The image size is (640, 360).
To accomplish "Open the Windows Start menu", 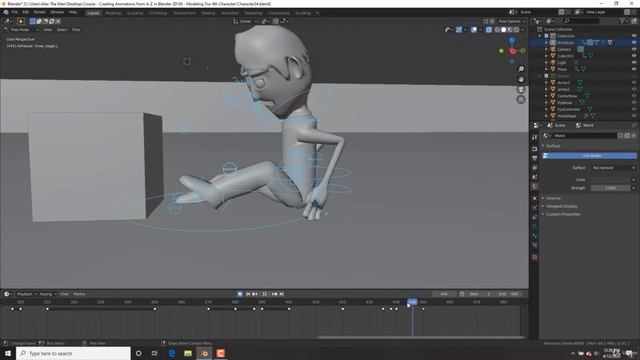I will pyautogui.click(x=8, y=353).
